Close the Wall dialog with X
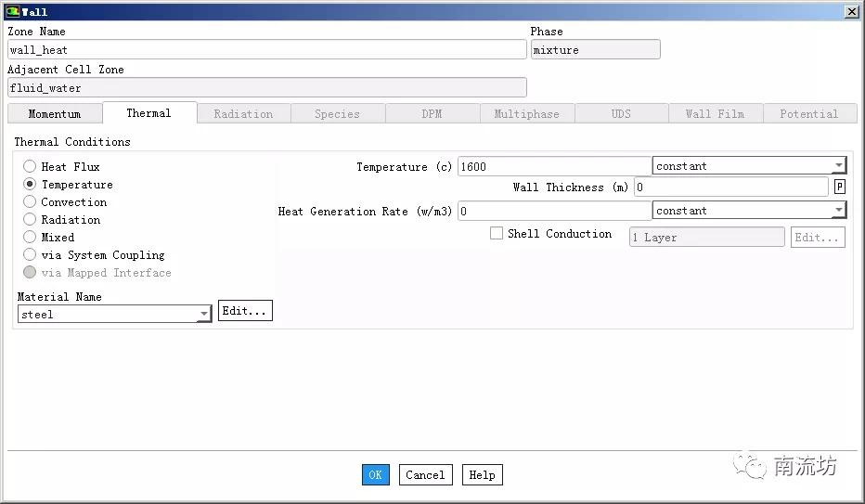865x504 pixels. tap(852, 11)
